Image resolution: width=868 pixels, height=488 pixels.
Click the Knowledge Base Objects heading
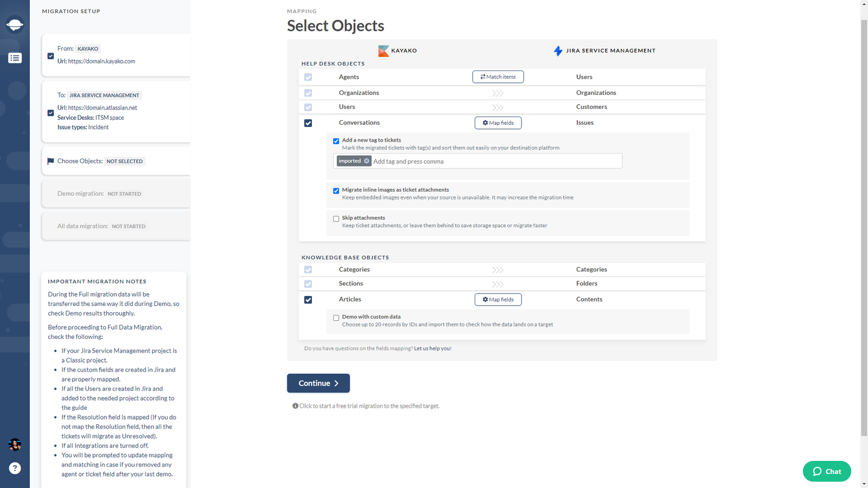coord(345,258)
